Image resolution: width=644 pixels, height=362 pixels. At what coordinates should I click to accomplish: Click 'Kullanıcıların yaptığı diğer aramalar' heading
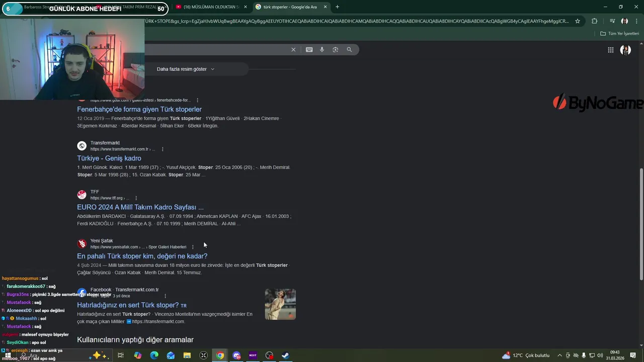pos(135,340)
